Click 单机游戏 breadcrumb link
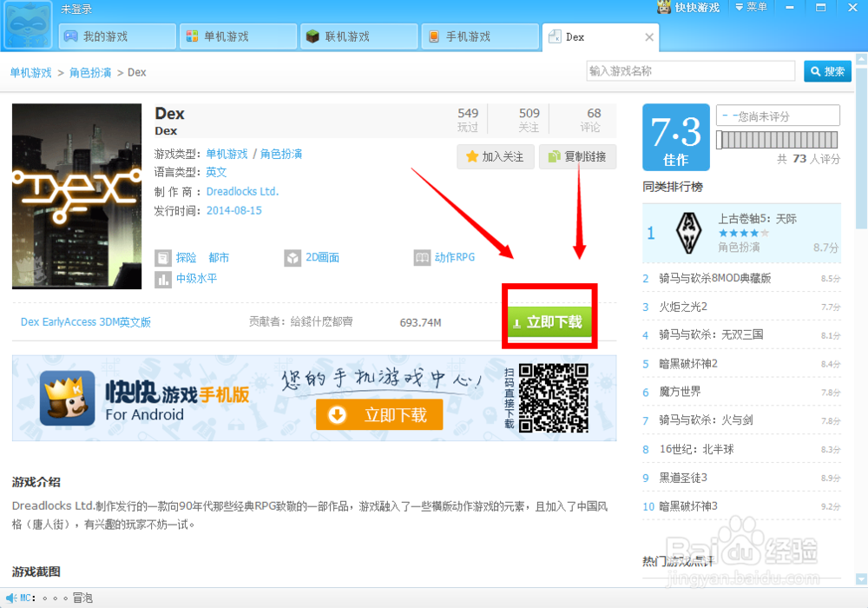Viewport: 868px width, 608px height. point(31,73)
